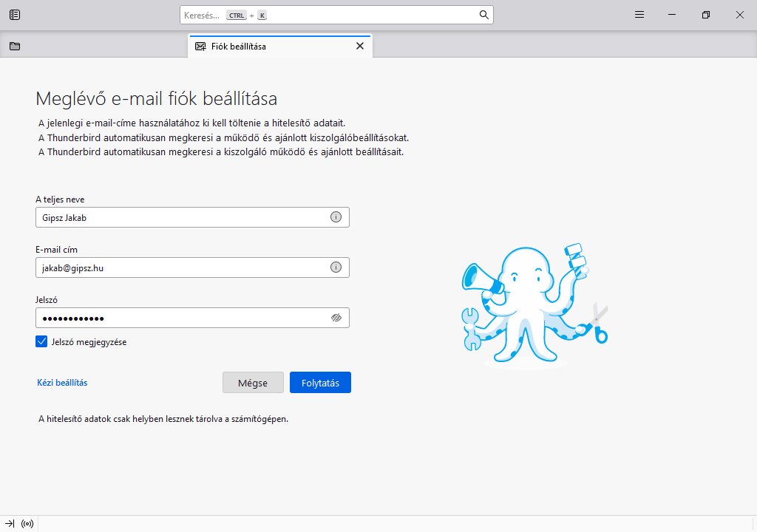This screenshot has height=532, width=757.
Task: Click the Folytatás button
Action: 321,383
